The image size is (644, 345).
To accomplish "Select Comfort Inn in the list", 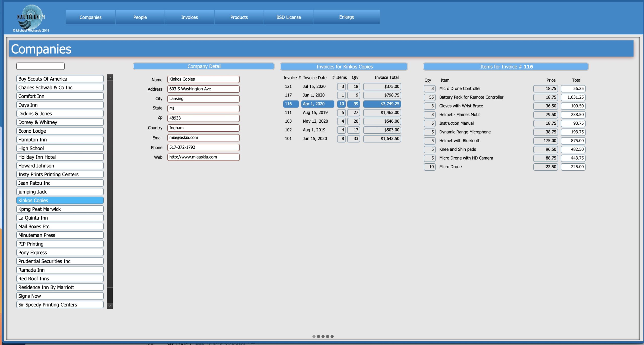I will coord(60,96).
